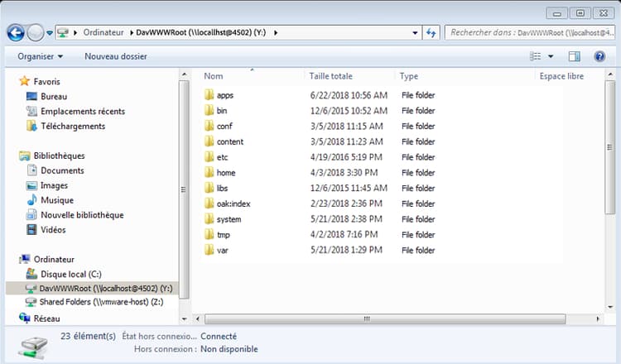
Task: Click the Connecté status value
Action: pyautogui.click(x=219, y=336)
